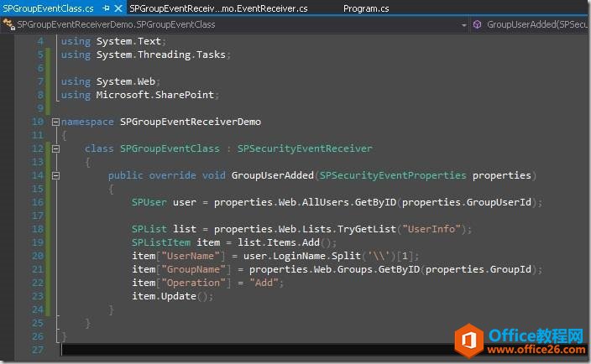This screenshot has height=364, width=591.
Task: Collapse the GroupUserAdded method block
Action: click(x=55, y=175)
